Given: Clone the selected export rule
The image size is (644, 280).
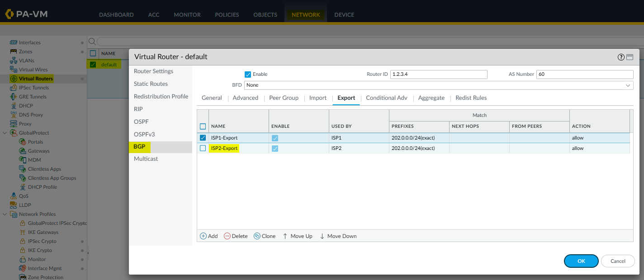Looking at the screenshot, I should [x=257, y=236].
